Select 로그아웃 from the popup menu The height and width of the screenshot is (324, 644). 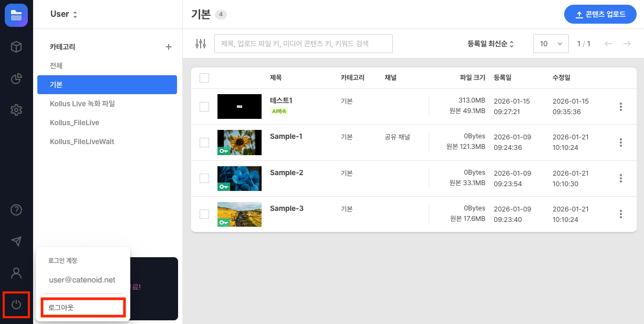click(83, 307)
